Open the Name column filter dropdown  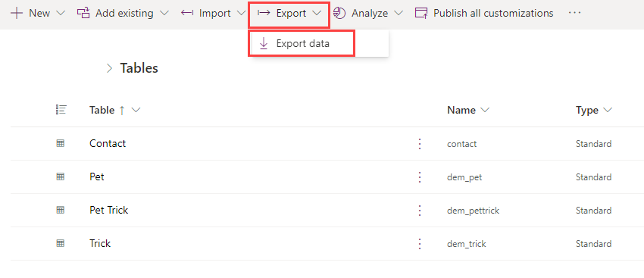tap(485, 110)
